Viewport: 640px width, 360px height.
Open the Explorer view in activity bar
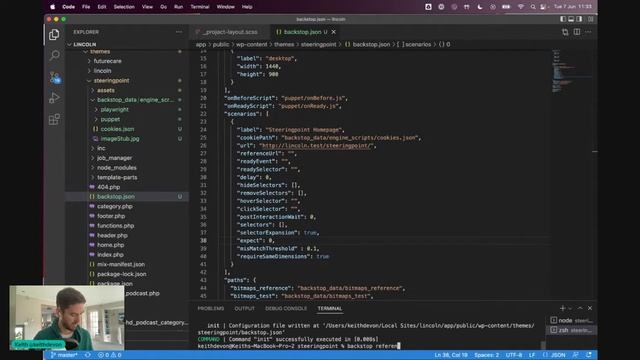tap(54, 35)
